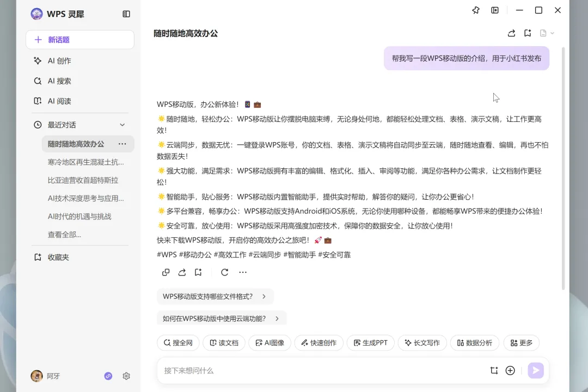Copy the AI response

click(166, 272)
